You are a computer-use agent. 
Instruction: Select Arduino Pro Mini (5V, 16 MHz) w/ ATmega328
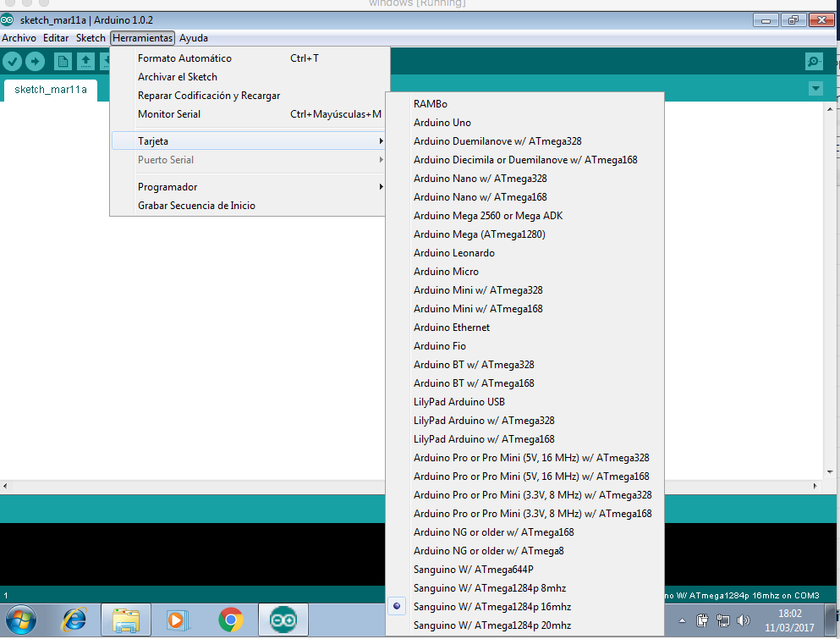pyautogui.click(x=525, y=458)
